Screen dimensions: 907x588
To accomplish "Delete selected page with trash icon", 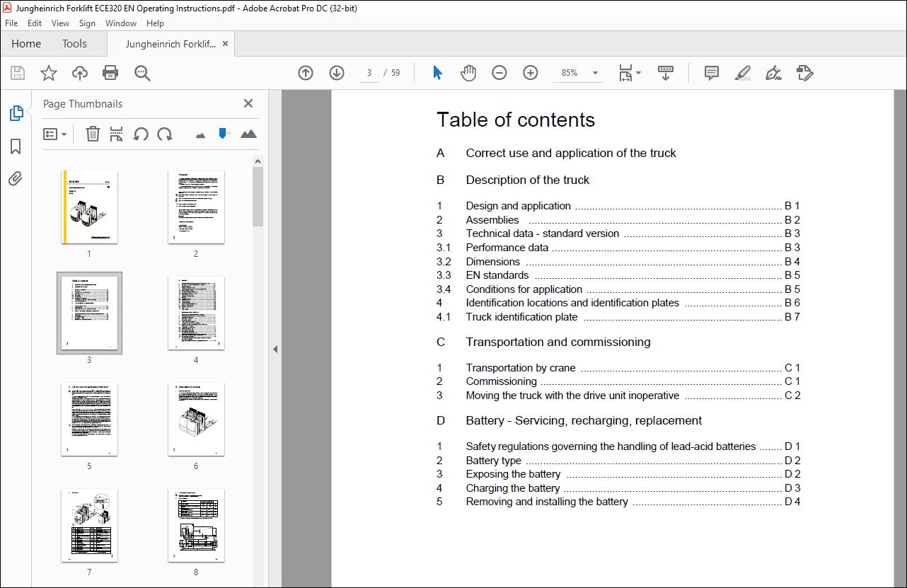I will tap(93, 134).
